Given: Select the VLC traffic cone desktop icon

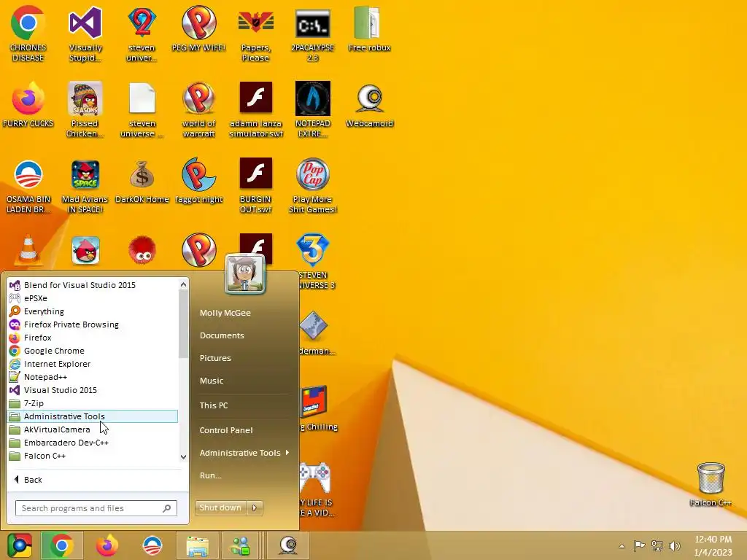Looking at the screenshot, I should pyautogui.click(x=28, y=249).
